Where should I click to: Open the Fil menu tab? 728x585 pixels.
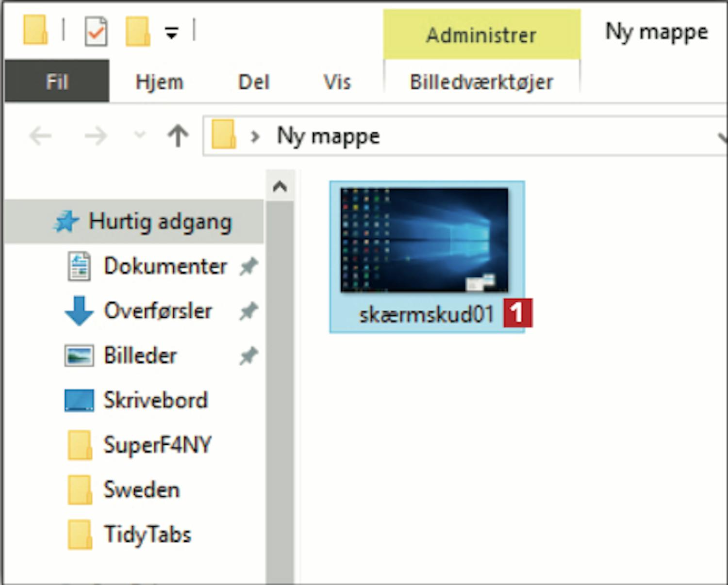pyautogui.click(x=57, y=81)
